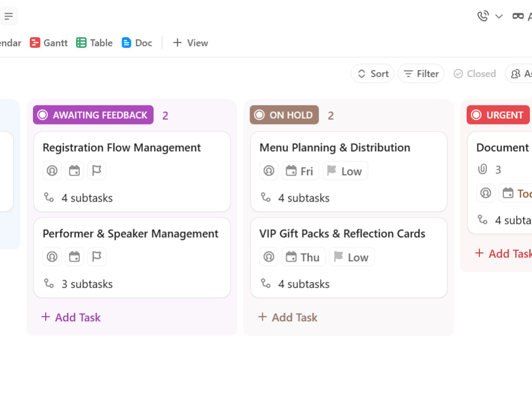Expand 4 subtasks of VIP Gift Packs card
This screenshot has width=532, height=399.
295,284
